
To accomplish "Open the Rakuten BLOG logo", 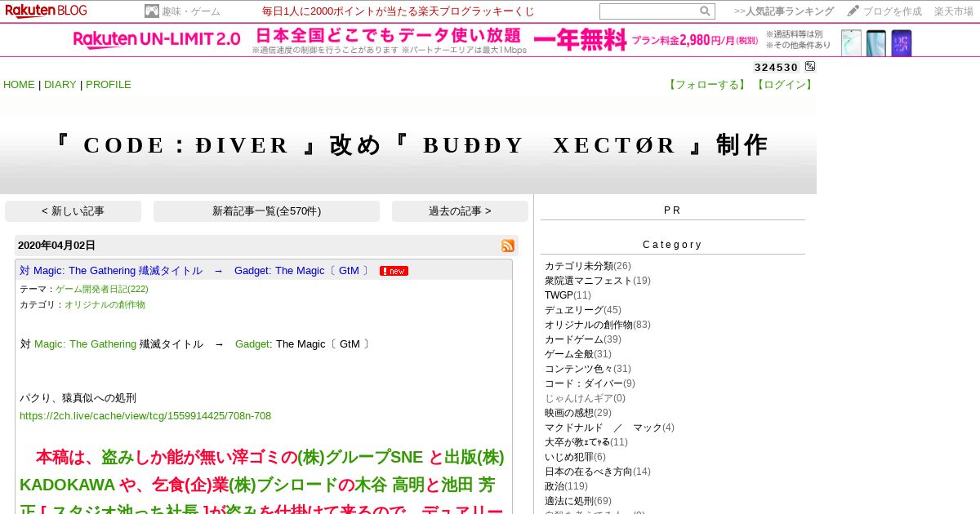I will [x=46, y=11].
